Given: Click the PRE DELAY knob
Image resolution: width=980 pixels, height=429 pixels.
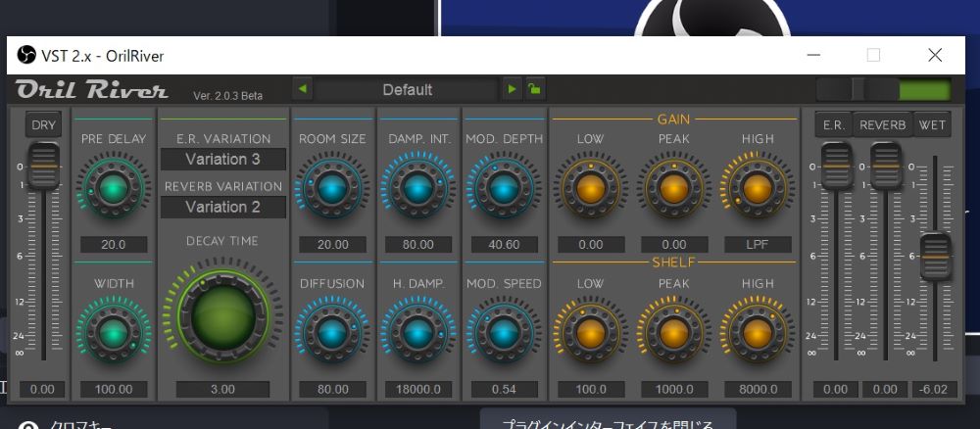Looking at the screenshot, I should coord(113,188).
